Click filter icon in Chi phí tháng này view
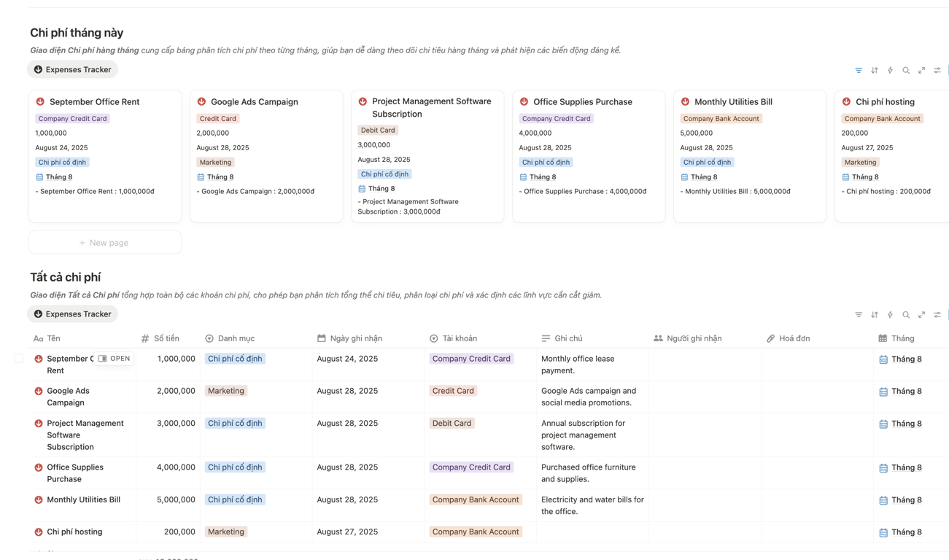The width and height of the screenshot is (949, 560). click(859, 70)
